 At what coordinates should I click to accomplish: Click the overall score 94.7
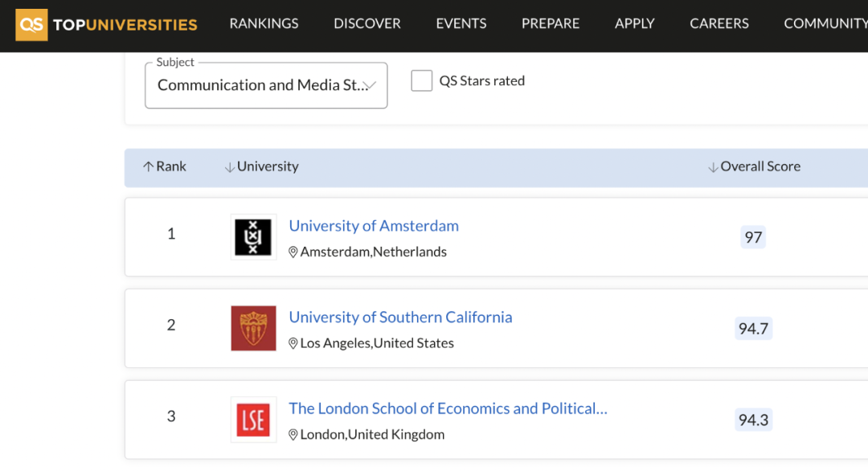point(753,328)
